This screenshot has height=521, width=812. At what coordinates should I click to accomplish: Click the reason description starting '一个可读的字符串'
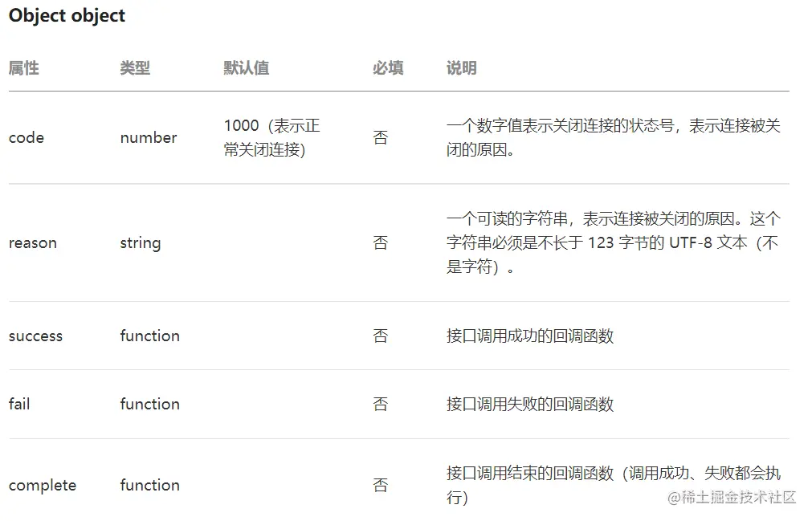pos(613,242)
